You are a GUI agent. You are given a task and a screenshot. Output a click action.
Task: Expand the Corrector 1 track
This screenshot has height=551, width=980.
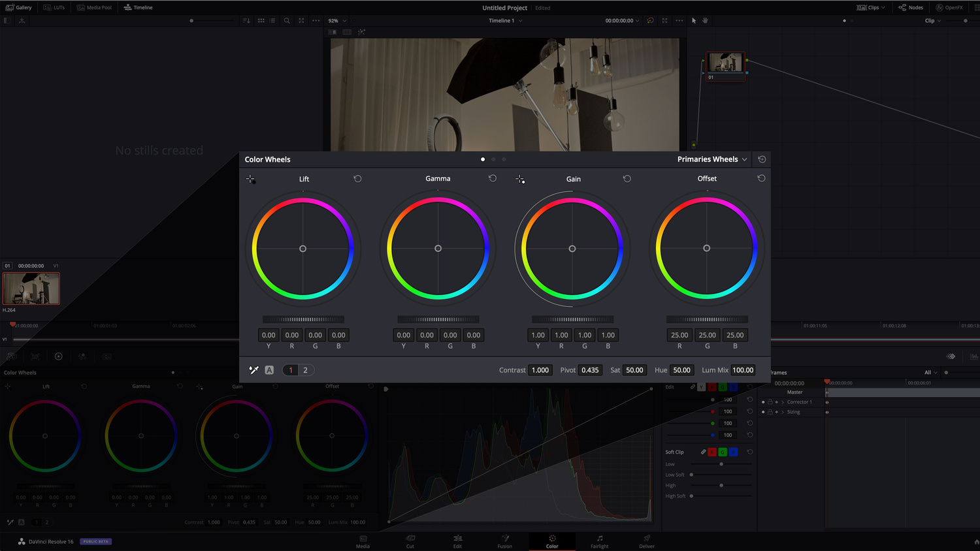pyautogui.click(x=781, y=402)
